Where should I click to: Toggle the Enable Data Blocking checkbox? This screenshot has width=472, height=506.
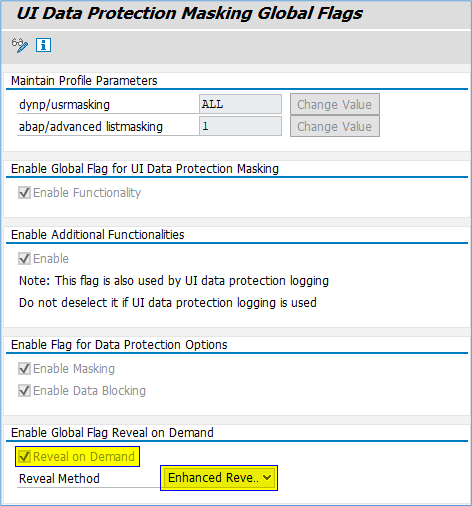tap(24, 391)
